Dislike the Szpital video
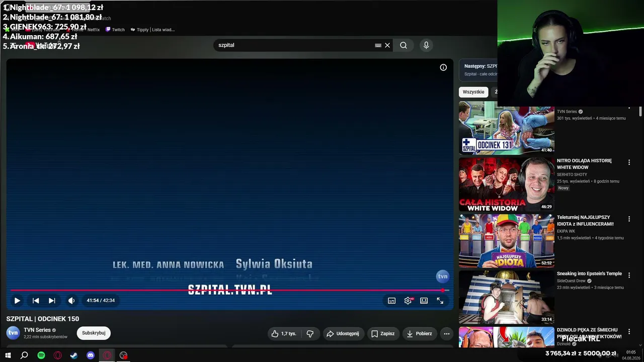The image size is (644, 362). click(310, 333)
